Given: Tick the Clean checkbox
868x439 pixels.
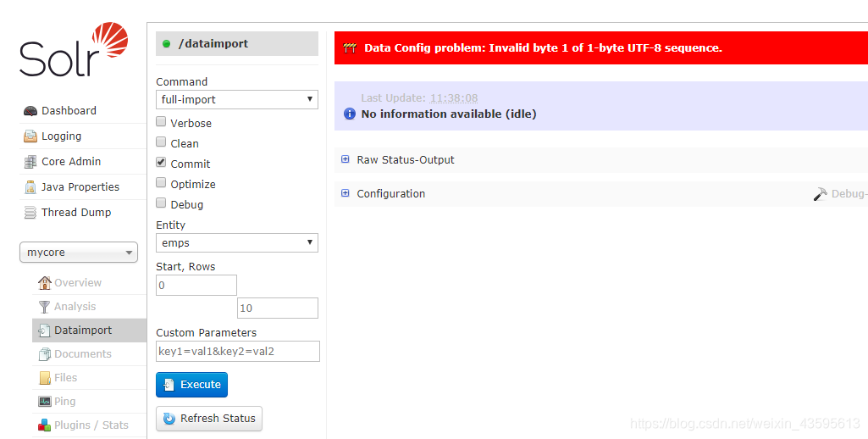Looking at the screenshot, I should (161, 142).
